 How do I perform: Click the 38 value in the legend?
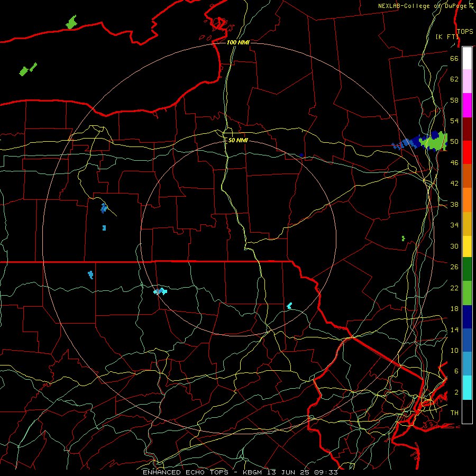(x=454, y=204)
